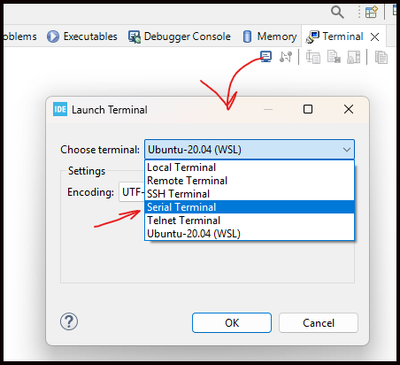Confirm with the OK button

pos(232,323)
